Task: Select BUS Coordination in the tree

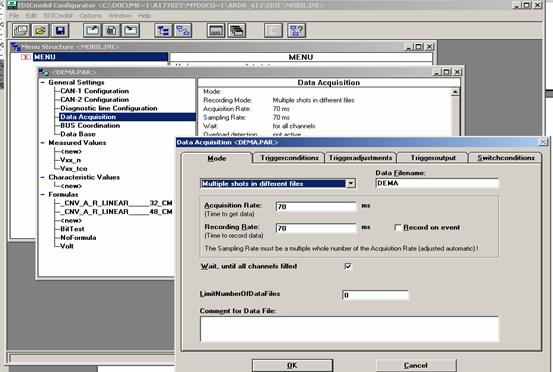Action: (90, 126)
